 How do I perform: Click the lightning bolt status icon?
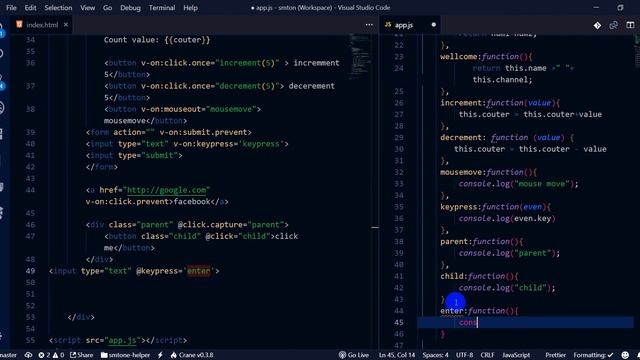tap(160, 355)
